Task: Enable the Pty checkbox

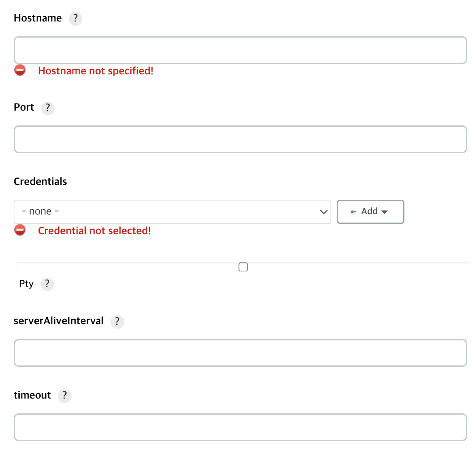Action: pos(243,267)
